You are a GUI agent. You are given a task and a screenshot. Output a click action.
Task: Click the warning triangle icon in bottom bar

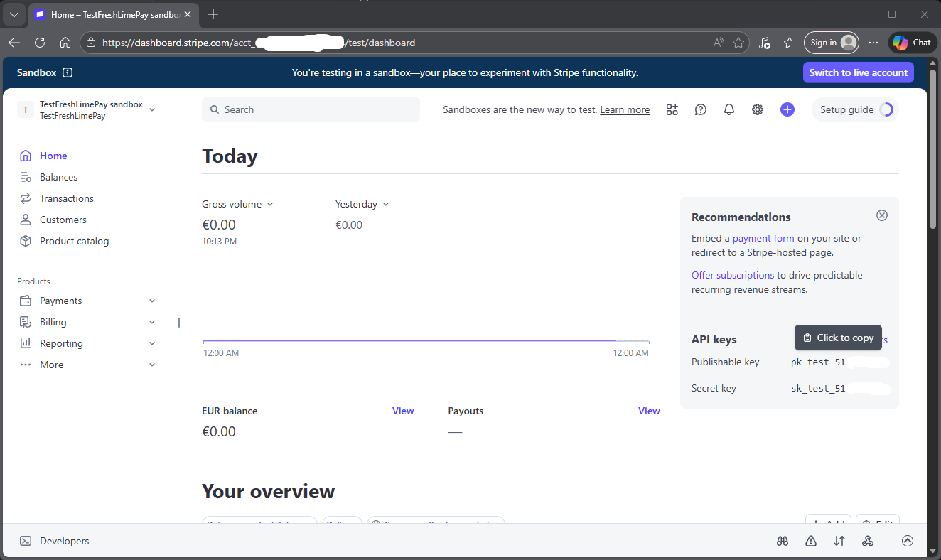click(811, 541)
